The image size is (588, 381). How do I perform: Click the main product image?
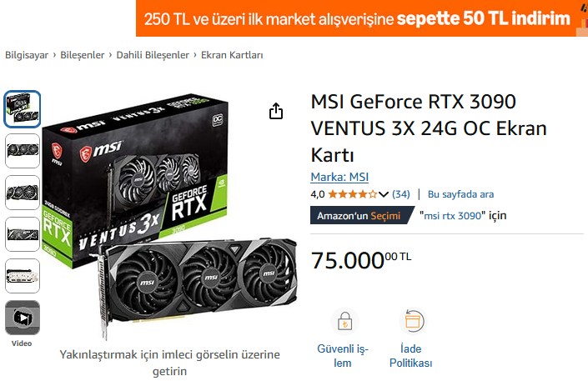pyautogui.click(x=169, y=216)
